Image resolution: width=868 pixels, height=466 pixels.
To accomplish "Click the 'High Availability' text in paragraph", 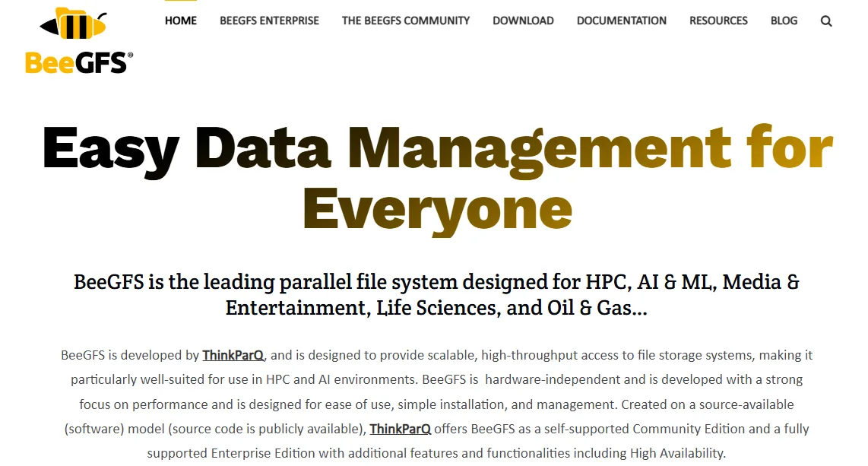I will (677, 453).
